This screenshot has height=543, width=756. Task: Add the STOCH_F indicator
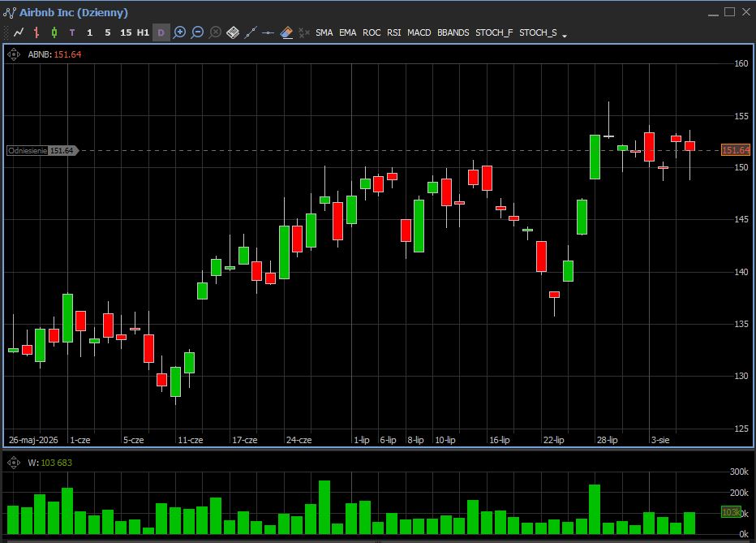[494, 32]
